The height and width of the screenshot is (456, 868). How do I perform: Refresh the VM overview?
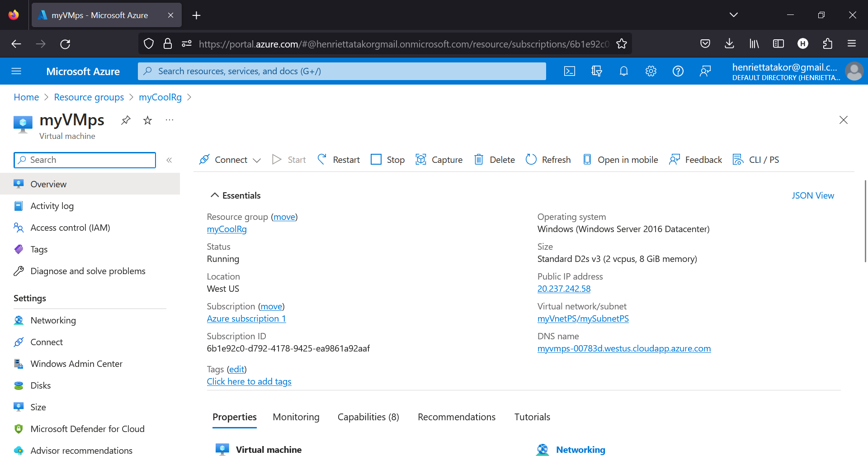pos(548,160)
